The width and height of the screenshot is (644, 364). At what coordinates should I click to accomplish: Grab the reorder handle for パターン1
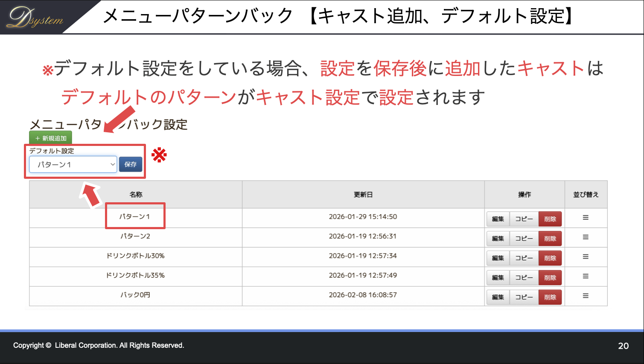tap(586, 218)
